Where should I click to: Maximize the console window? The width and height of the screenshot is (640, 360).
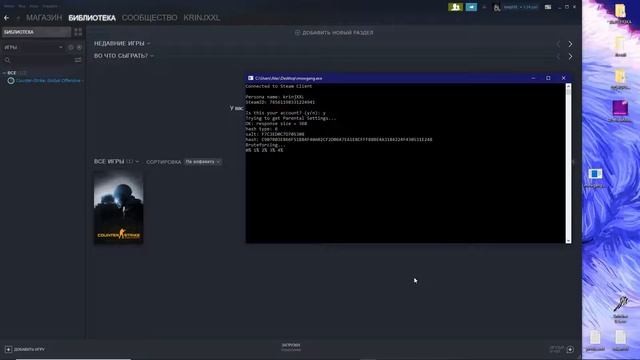(548, 78)
